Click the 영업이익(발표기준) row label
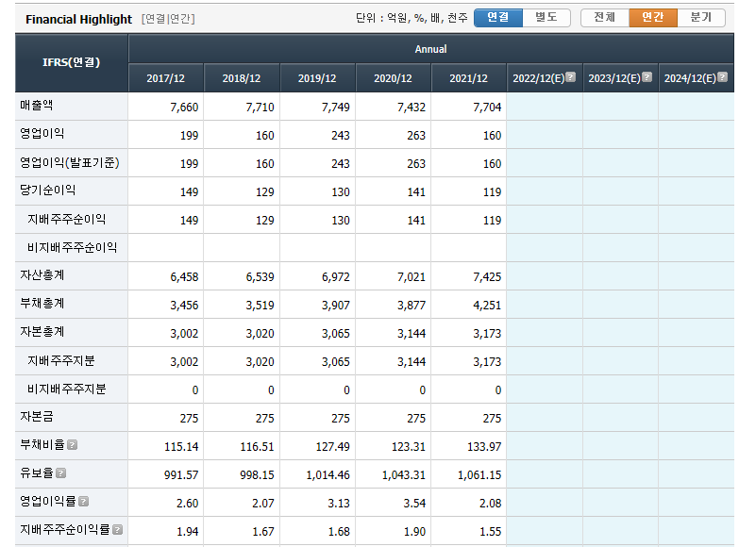Screen dimensions: 756x547 pyautogui.click(x=70, y=162)
